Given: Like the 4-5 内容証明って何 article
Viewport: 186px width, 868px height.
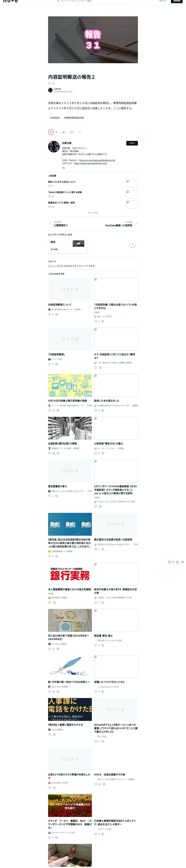Looking at the screenshot, I should (95, 368).
